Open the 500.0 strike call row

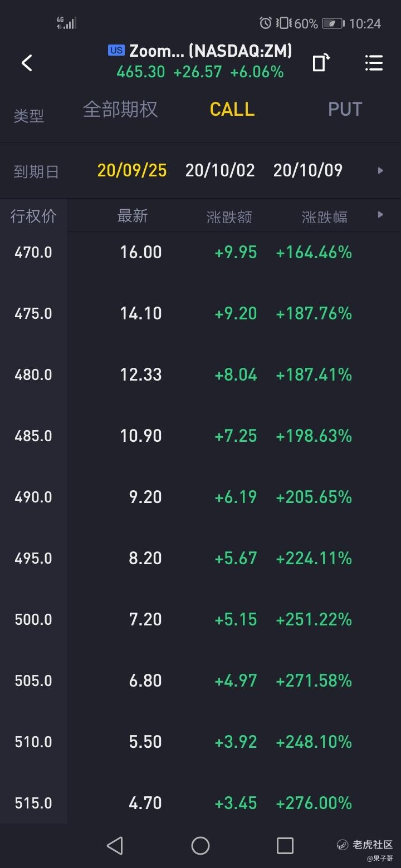pyautogui.click(x=200, y=619)
